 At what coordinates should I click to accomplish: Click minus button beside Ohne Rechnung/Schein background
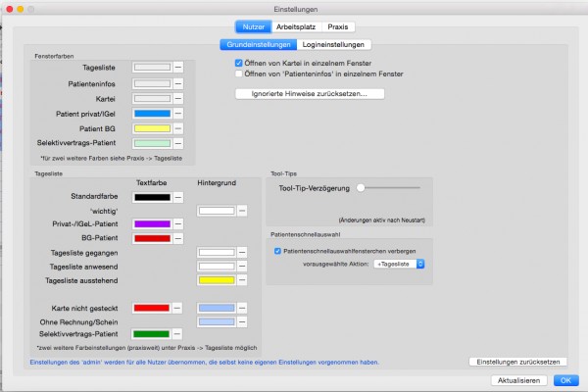[x=242, y=321]
